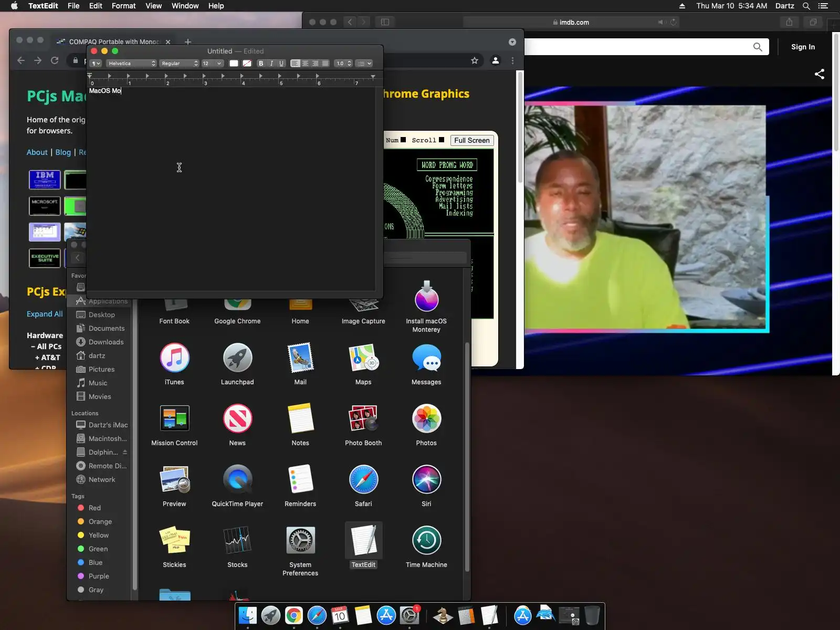Click the Chess icon in the Dock
This screenshot has height=630, width=840.
click(443, 615)
